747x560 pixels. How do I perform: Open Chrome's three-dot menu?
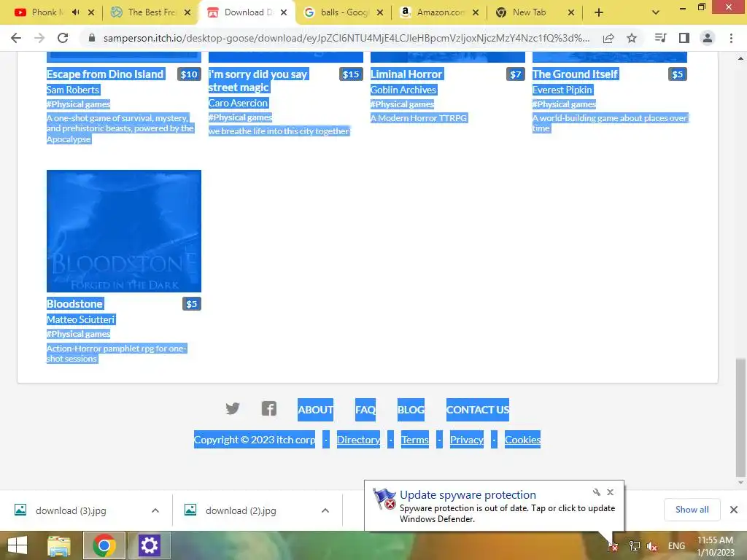pos(731,38)
